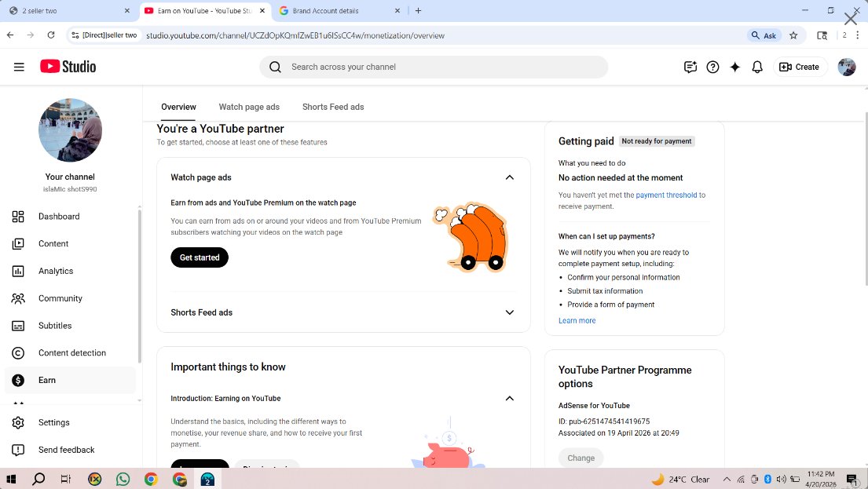Click the 'Not ready for payment' badge
Screen dimensions: 868x489
pos(656,141)
